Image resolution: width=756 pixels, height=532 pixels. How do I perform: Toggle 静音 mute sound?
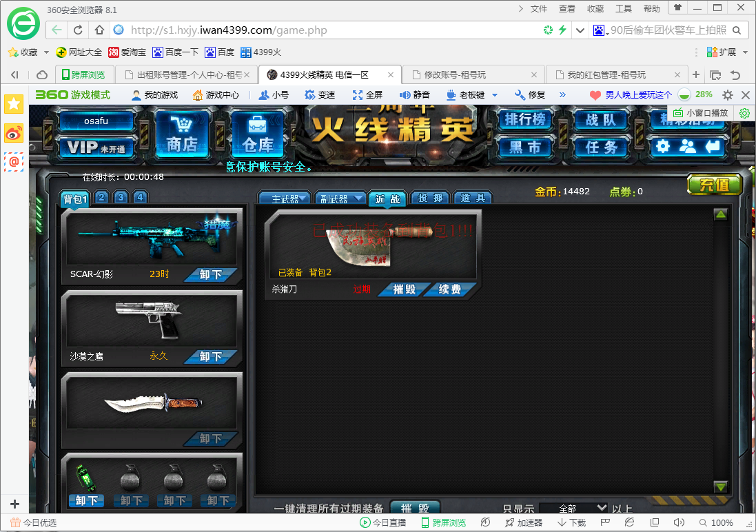click(x=415, y=95)
